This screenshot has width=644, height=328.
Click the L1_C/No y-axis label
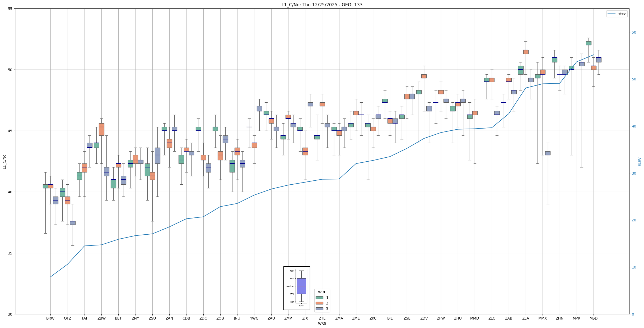pos(4,162)
